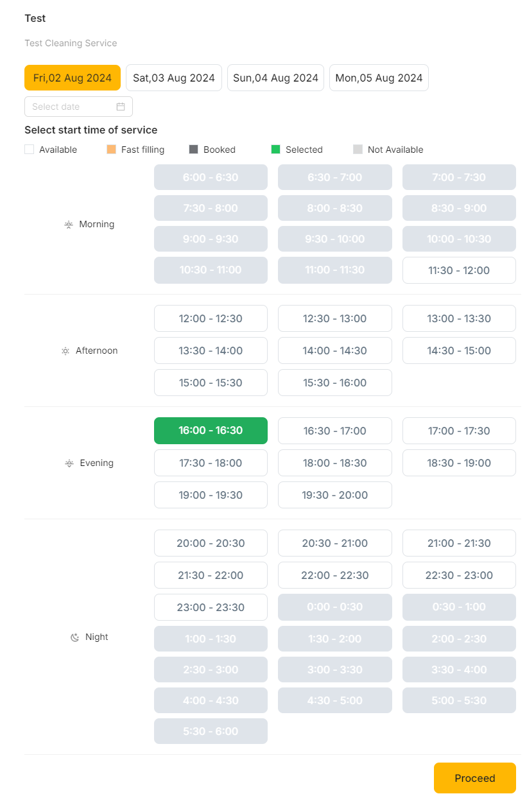Pick the Mon, 05 Aug 2024 date
This screenshot has width=527, height=812.
[x=379, y=78]
